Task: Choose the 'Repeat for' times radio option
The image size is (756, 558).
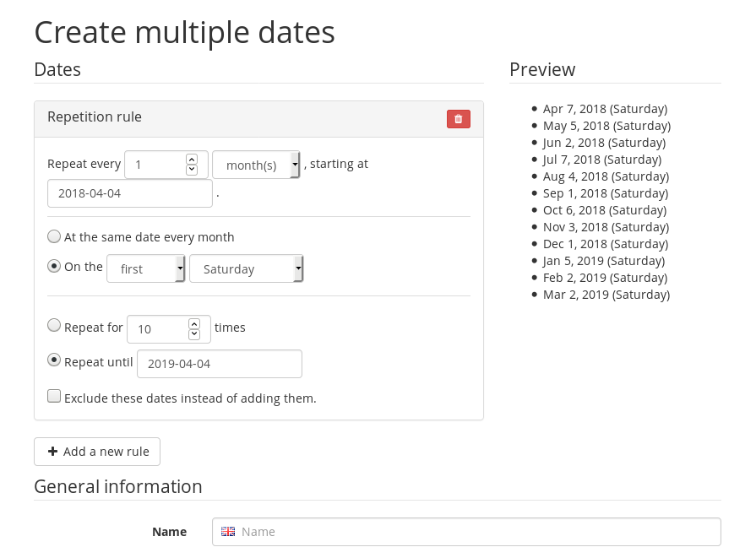Action: (x=55, y=325)
